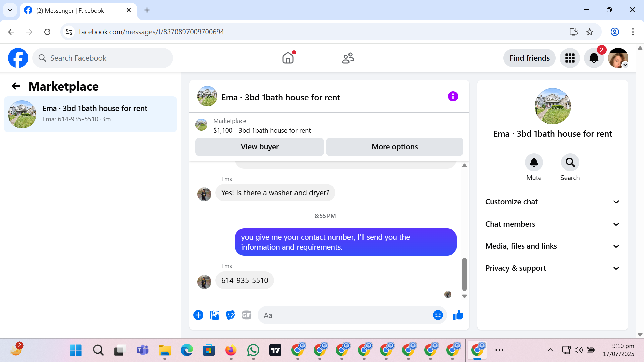Open Microsoft Edge from taskbar

(x=187, y=350)
